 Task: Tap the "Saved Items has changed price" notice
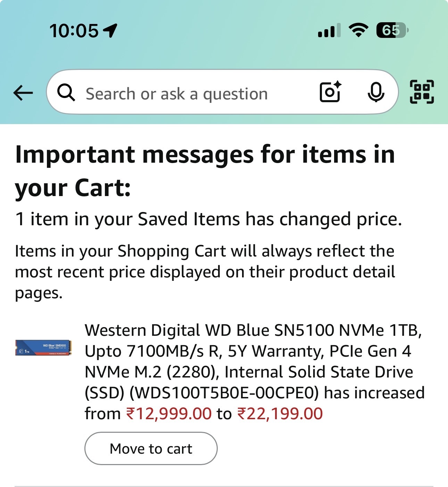coord(208,219)
